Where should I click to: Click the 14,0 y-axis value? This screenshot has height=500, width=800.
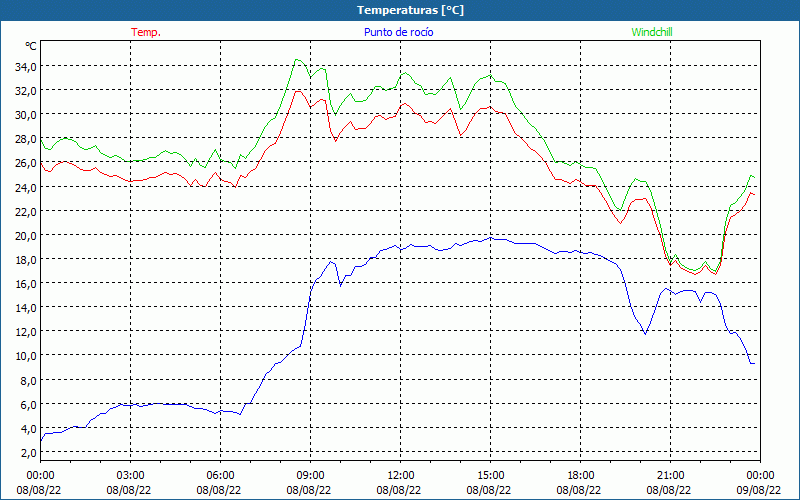tap(26, 307)
